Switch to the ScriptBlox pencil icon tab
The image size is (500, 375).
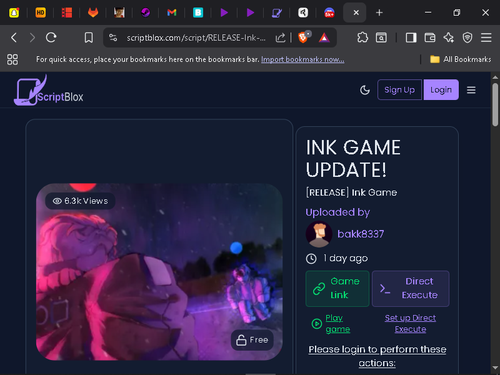277,13
